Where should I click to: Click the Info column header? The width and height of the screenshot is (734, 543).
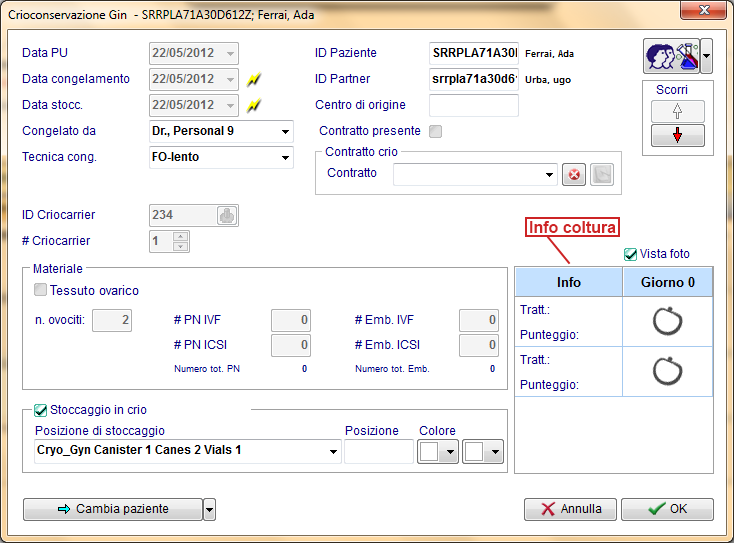coord(569,282)
